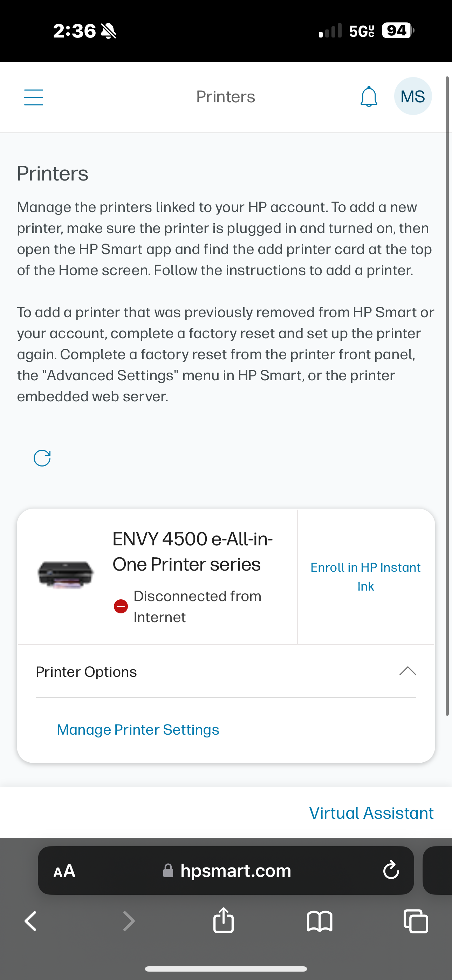Image resolution: width=452 pixels, height=980 pixels.
Task: Open the MS account avatar menu
Action: [413, 96]
